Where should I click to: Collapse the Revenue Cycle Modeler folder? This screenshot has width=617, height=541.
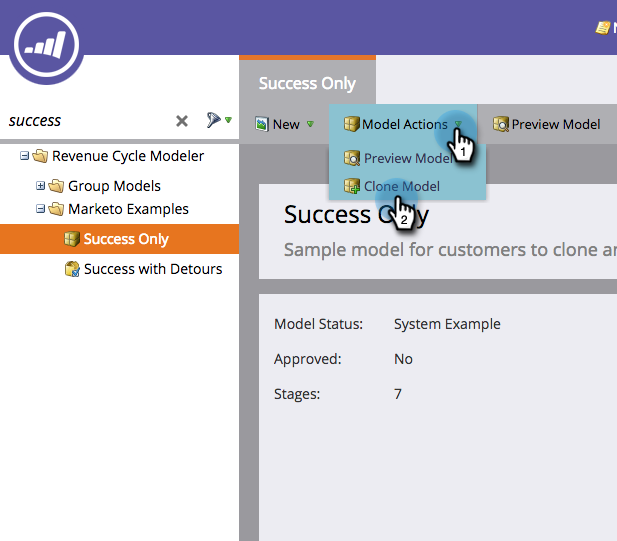(x=24, y=156)
